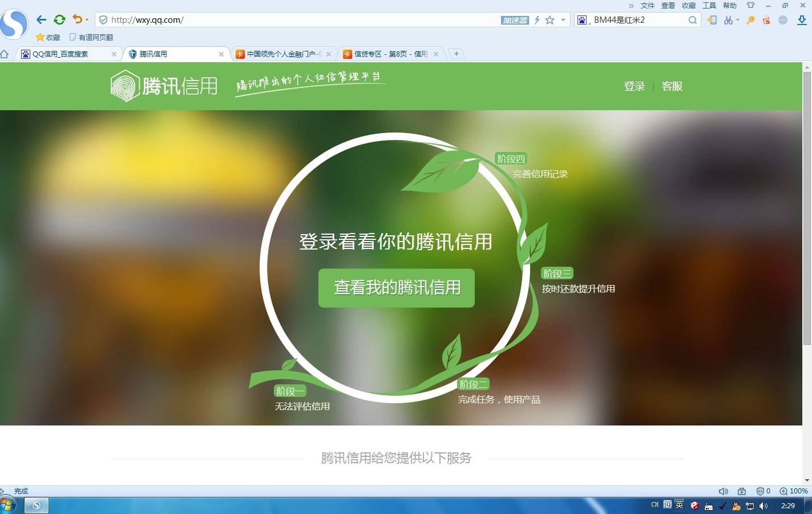Click the network connection tray icon
812x514 pixels.
click(750, 506)
